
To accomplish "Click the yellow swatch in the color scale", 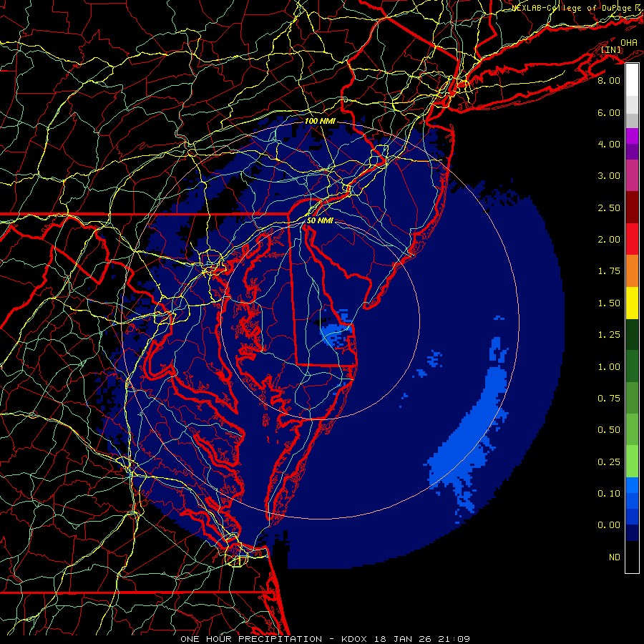I will 632,303.
